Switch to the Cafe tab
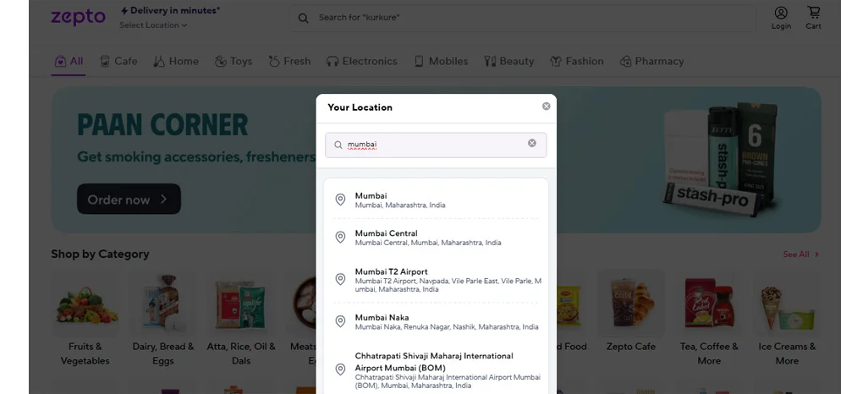This screenshot has width=868, height=394. (x=118, y=62)
